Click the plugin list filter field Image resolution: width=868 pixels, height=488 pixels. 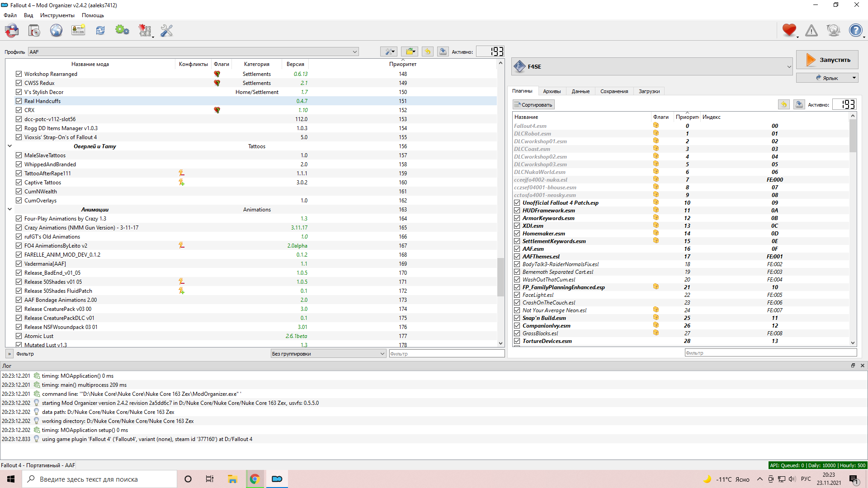point(770,353)
